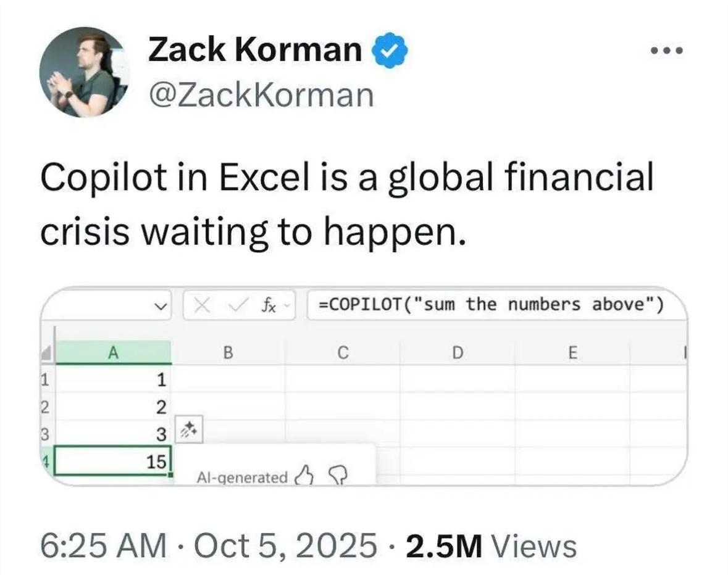The height and width of the screenshot is (575, 728).
Task: Select column A header
Action: pyautogui.click(x=112, y=352)
